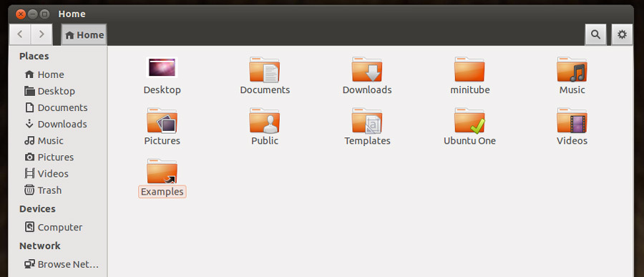Screen dimensions: 644x277
Task: Click the "minitube" folder label
Action: 470,90
